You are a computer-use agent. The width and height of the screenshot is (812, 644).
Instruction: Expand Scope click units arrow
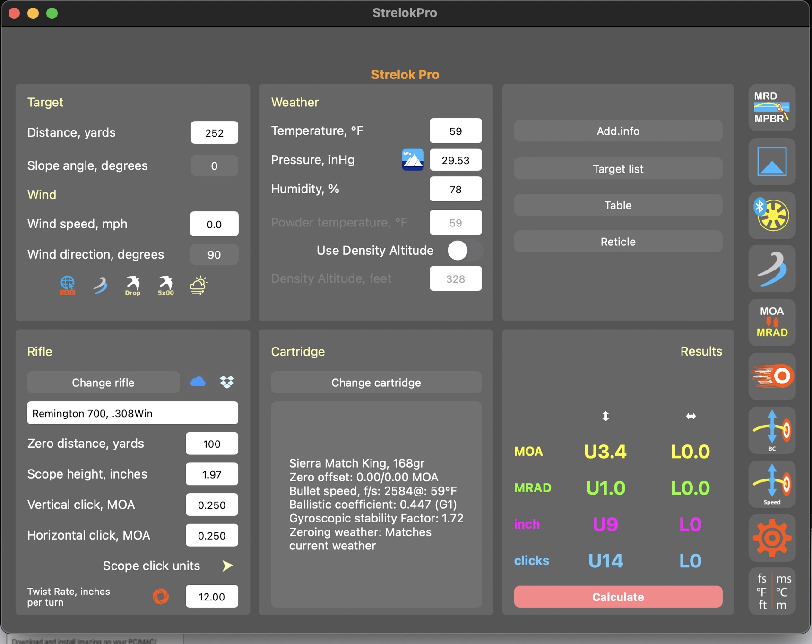click(x=227, y=566)
